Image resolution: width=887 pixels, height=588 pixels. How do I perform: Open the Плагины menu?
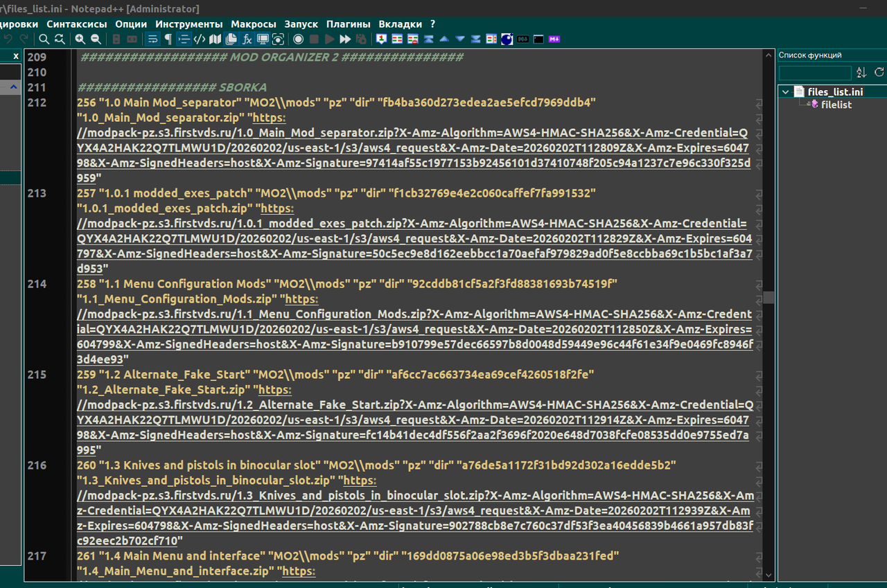point(348,24)
